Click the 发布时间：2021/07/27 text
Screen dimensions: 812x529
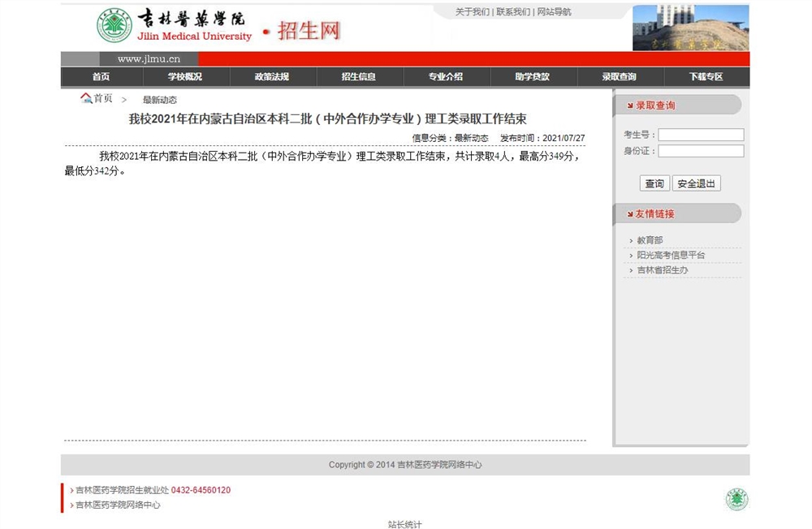[542, 138]
